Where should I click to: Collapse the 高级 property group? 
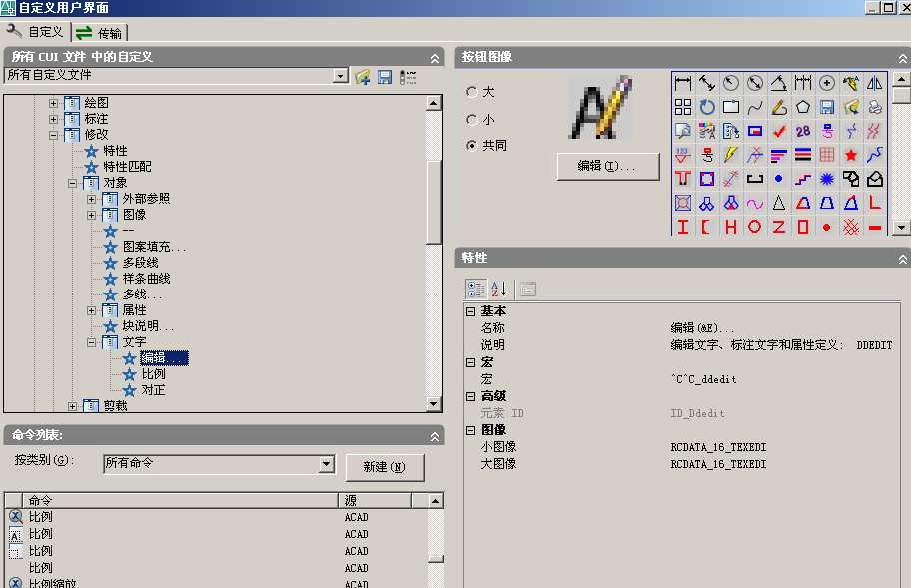[471, 396]
